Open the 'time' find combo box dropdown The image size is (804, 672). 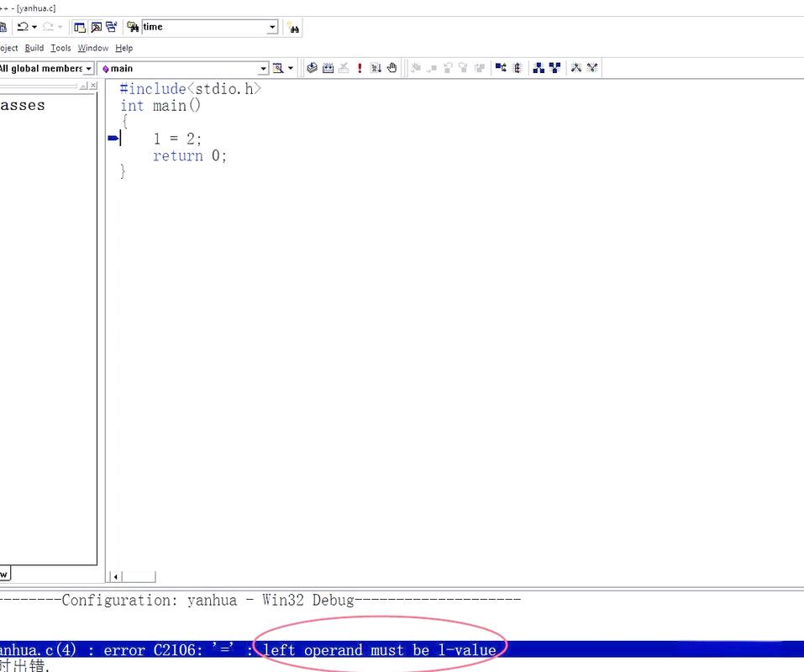(x=272, y=27)
